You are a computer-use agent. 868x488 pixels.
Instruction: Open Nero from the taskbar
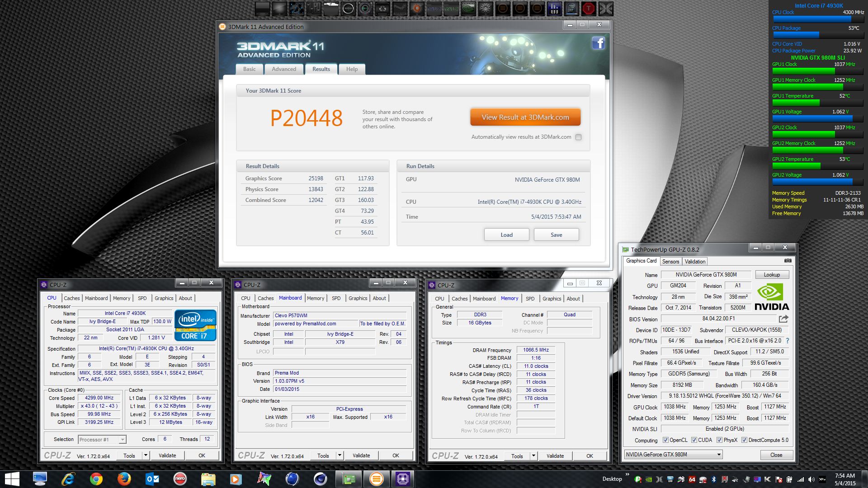180,479
